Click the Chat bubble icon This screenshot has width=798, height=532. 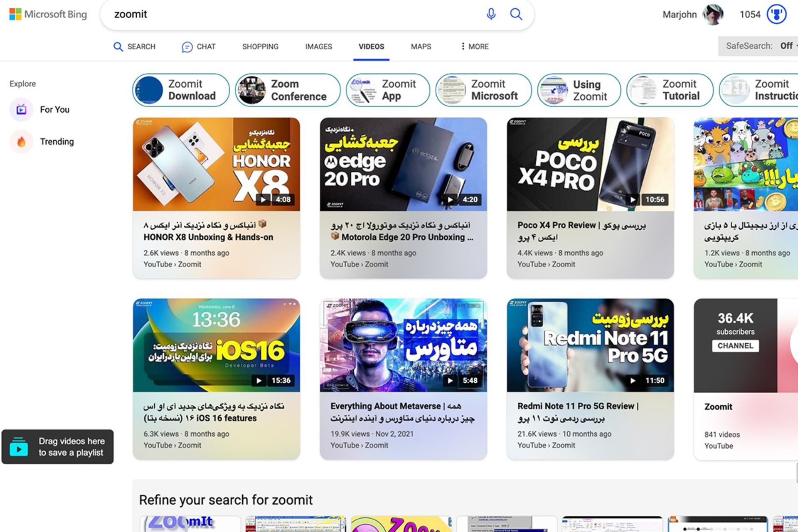(187, 47)
